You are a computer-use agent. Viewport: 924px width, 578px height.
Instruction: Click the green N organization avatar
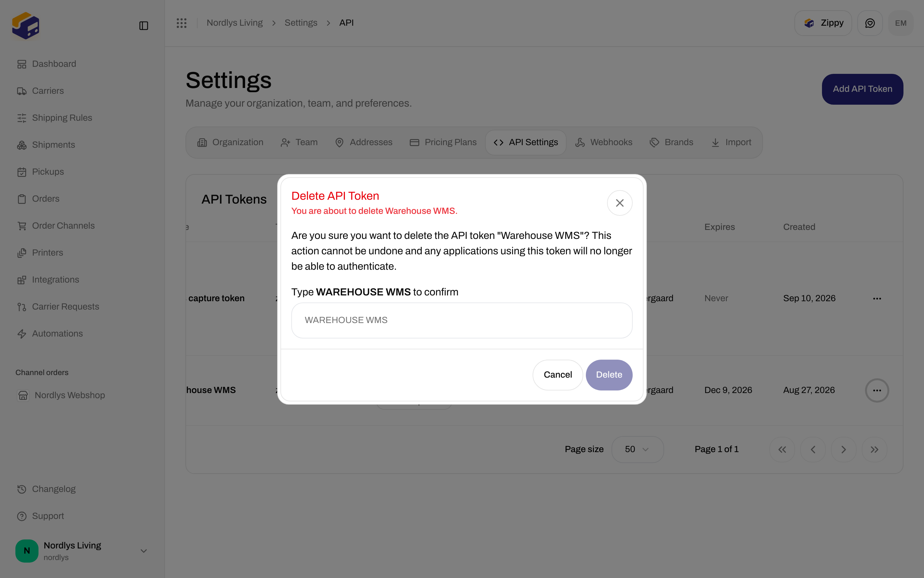tap(27, 551)
